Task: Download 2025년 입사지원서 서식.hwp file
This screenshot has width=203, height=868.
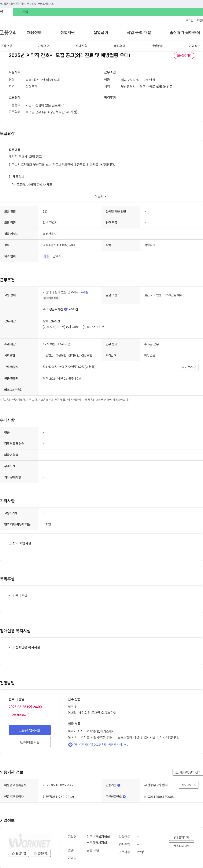Action: pyautogui.click(x=101, y=745)
